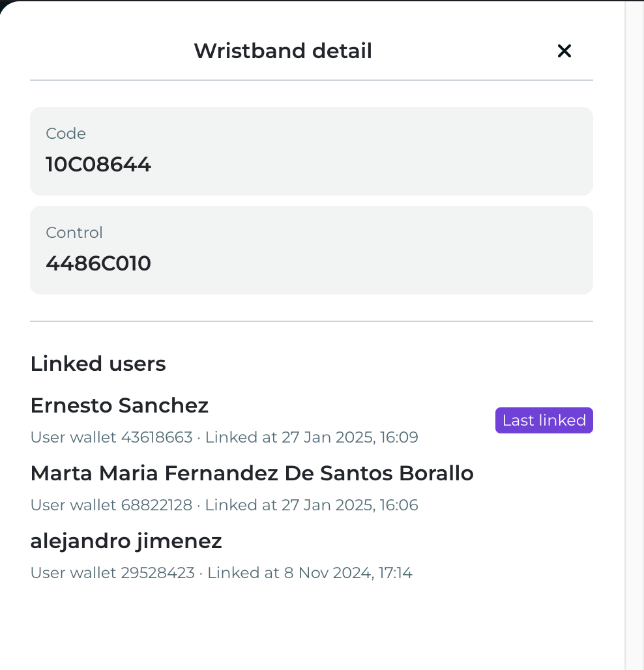Click the divider above Linked users
The width and height of the screenshot is (644, 670).
(x=312, y=321)
